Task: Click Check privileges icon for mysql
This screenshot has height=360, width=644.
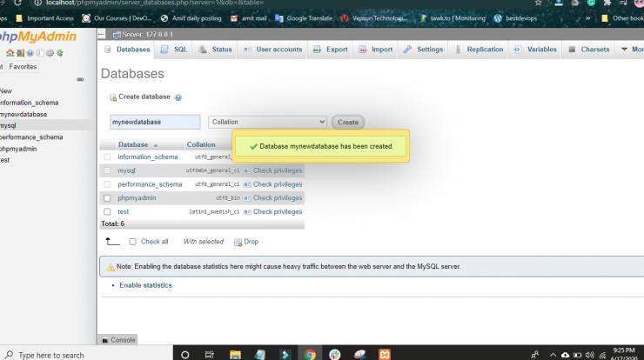Action: pos(247,170)
